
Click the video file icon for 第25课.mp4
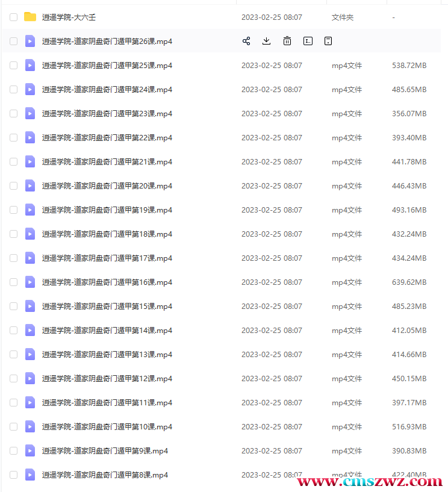(x=30, y=65)
